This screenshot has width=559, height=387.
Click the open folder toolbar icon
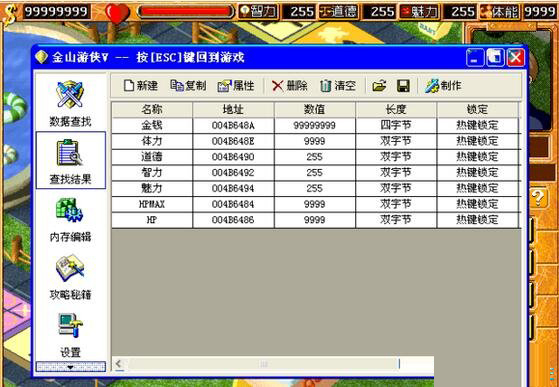point(379,86)
